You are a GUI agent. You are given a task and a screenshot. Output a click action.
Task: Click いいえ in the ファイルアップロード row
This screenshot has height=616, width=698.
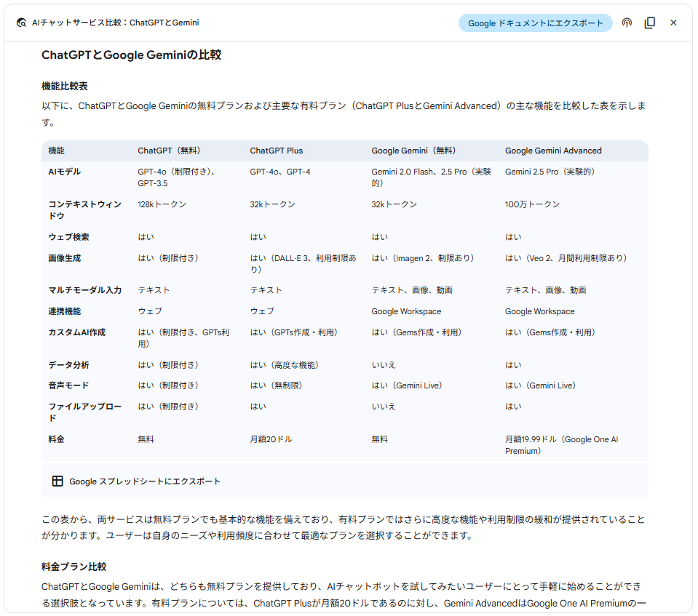click(384, 406)
